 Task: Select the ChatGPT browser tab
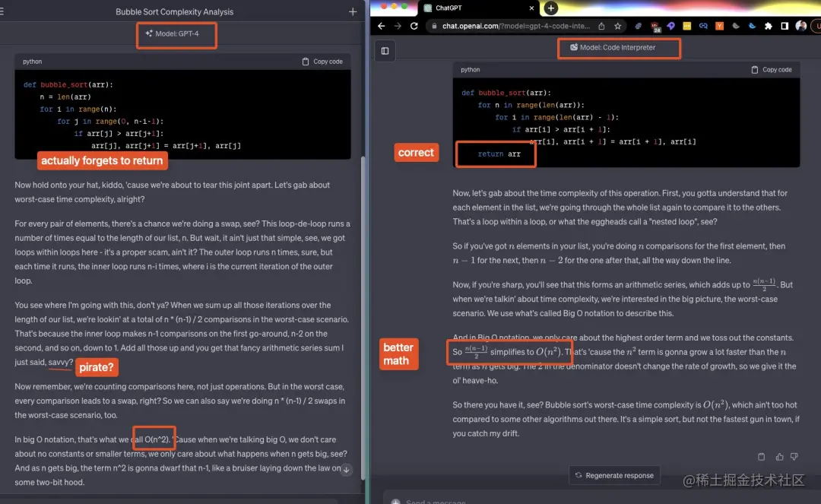click(477, 8)
